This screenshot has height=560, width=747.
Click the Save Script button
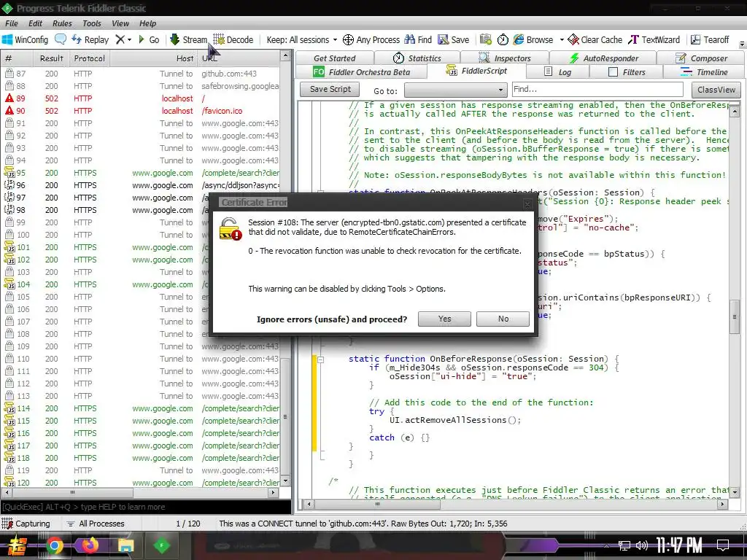click(330, 89)
